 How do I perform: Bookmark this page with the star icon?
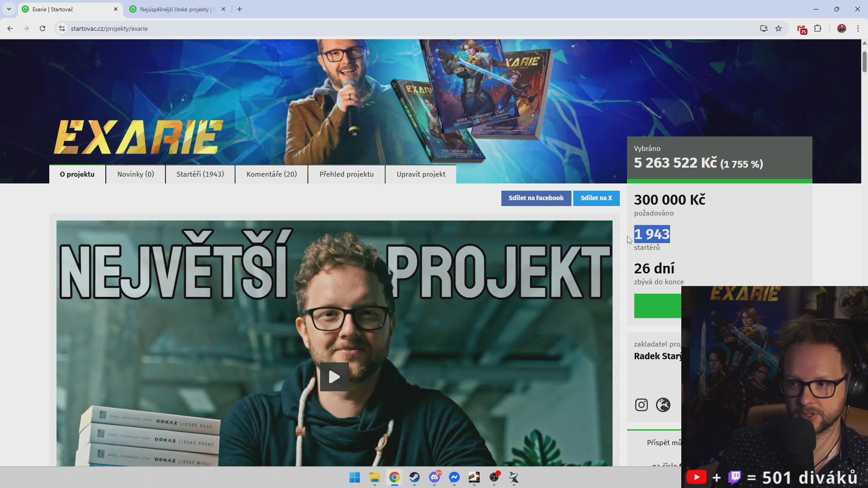pos(778,28)
